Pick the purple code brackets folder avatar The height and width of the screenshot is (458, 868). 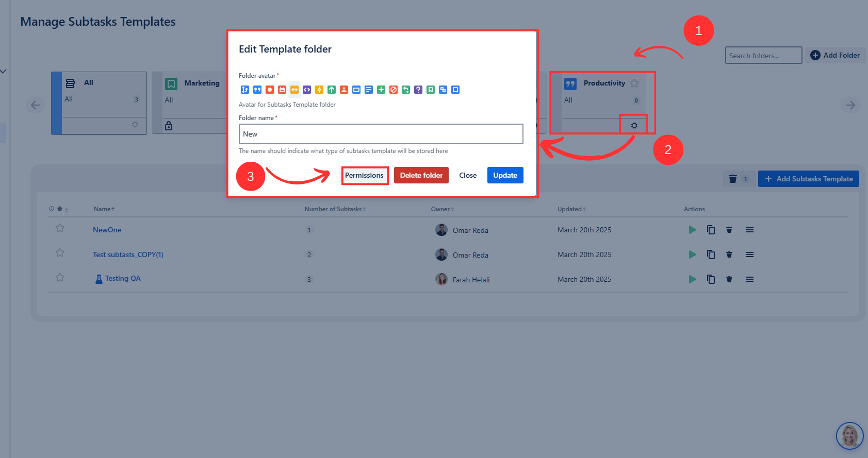(307, 90)
